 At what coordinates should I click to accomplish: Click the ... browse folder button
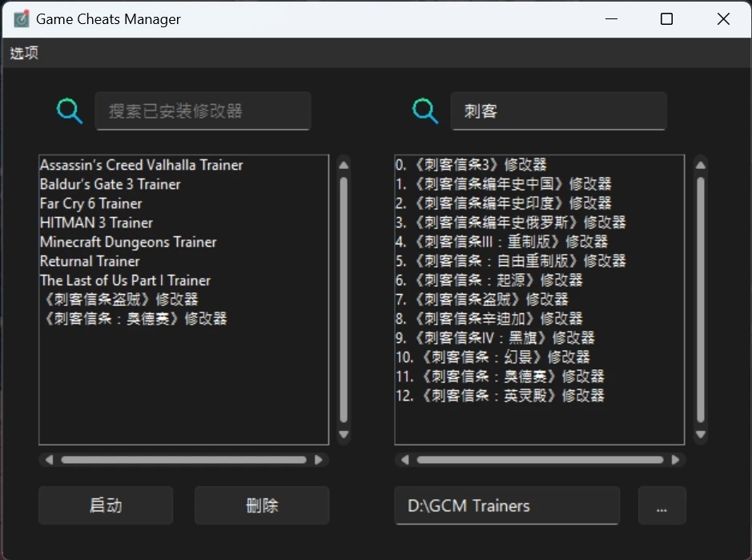(x=662, y=506)
